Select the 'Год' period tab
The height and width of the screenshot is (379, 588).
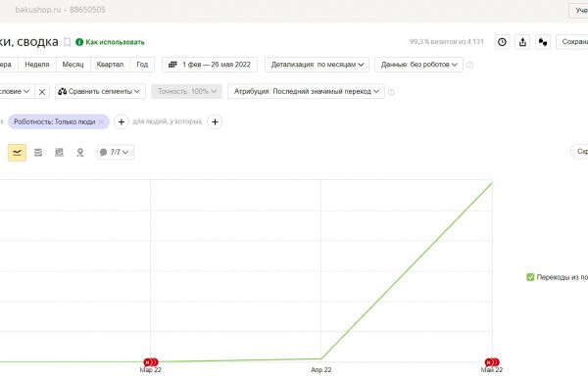click(x=142, y=65)
